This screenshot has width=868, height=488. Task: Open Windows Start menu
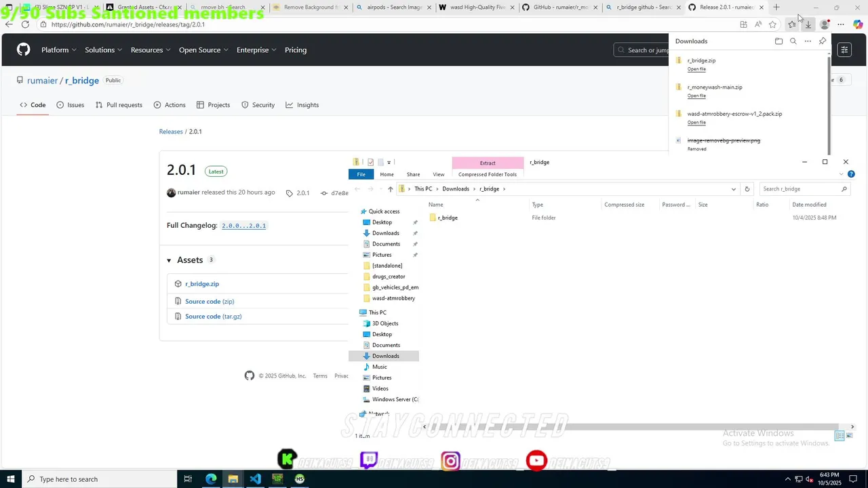tap(10, 479)
